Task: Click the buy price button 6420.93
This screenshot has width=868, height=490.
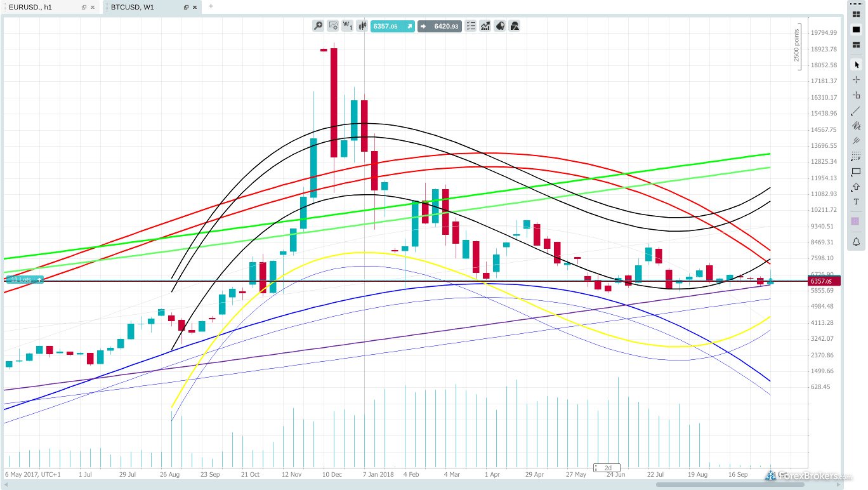Action: tap(439, 26)
